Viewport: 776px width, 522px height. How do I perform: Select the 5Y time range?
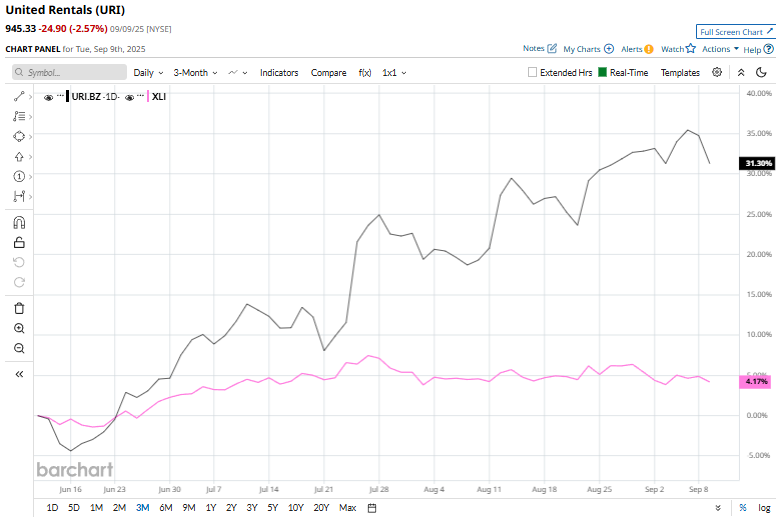tap(273, 508)
